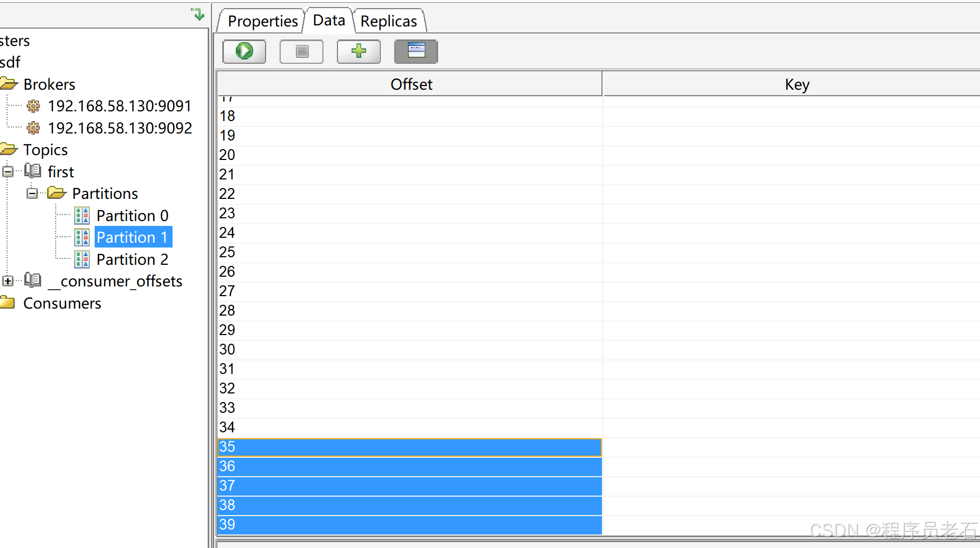The width and height of the screenshot is (980, 548).
Task: Select the highlighted row with offset 38
Action: tap(409, 505)
